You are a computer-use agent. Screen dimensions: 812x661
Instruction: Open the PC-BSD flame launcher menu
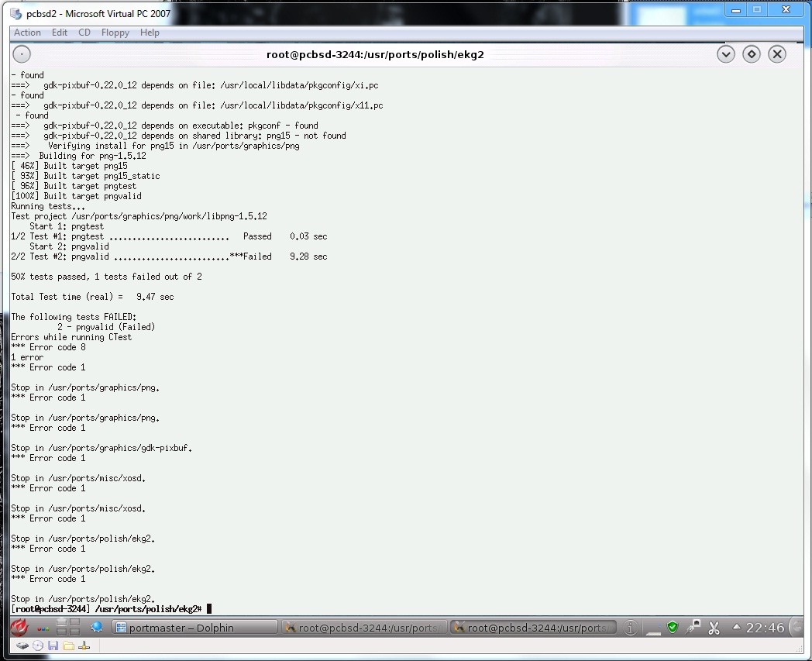tap(19, 628)
